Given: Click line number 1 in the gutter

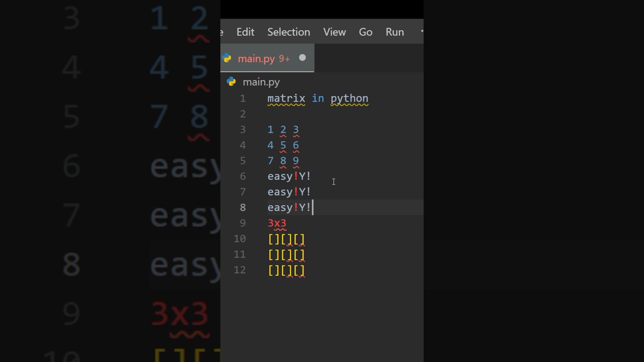Looking at the screenshot, I should pos(243,98).
